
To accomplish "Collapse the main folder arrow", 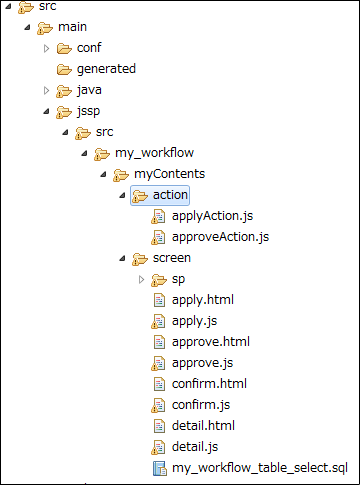I will pyautogui.click(x=28, y=27).
